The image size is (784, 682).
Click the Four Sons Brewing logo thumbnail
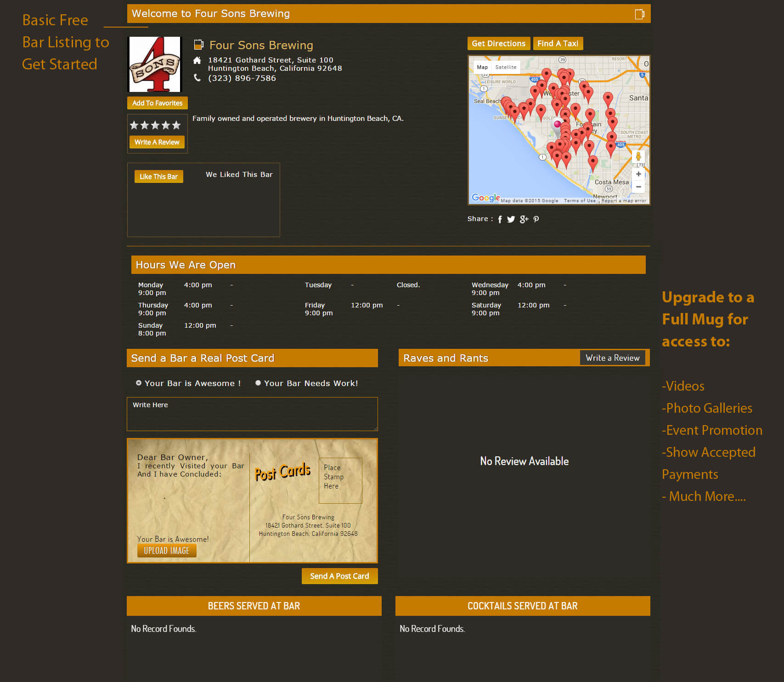[x=155, y=64]
